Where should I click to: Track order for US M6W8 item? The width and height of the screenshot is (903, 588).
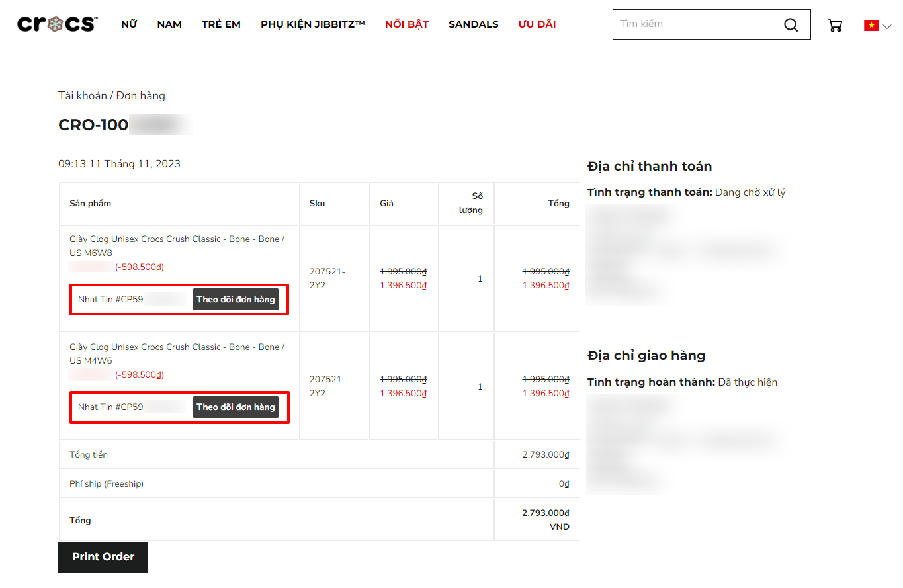(236, 300)
